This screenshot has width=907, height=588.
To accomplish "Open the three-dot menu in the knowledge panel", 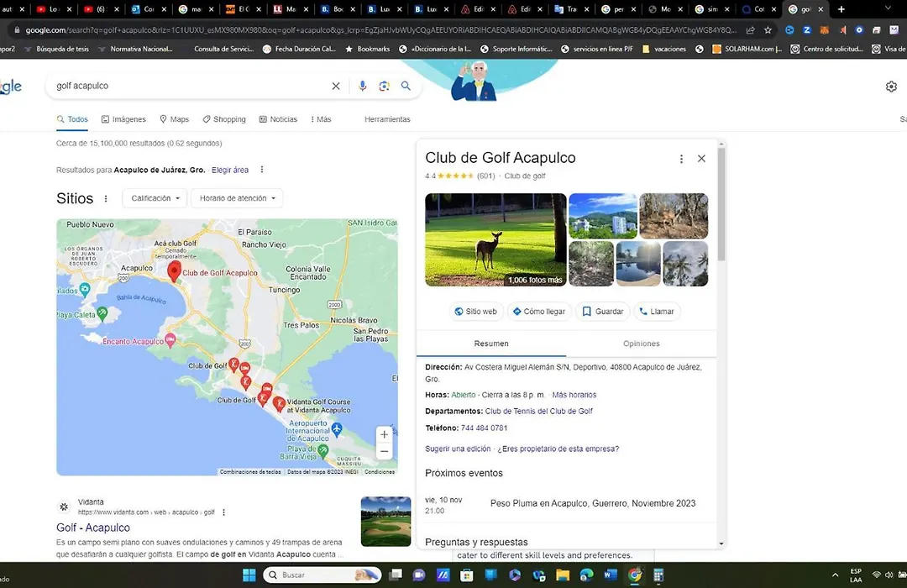I will click(x=681, y=159).
